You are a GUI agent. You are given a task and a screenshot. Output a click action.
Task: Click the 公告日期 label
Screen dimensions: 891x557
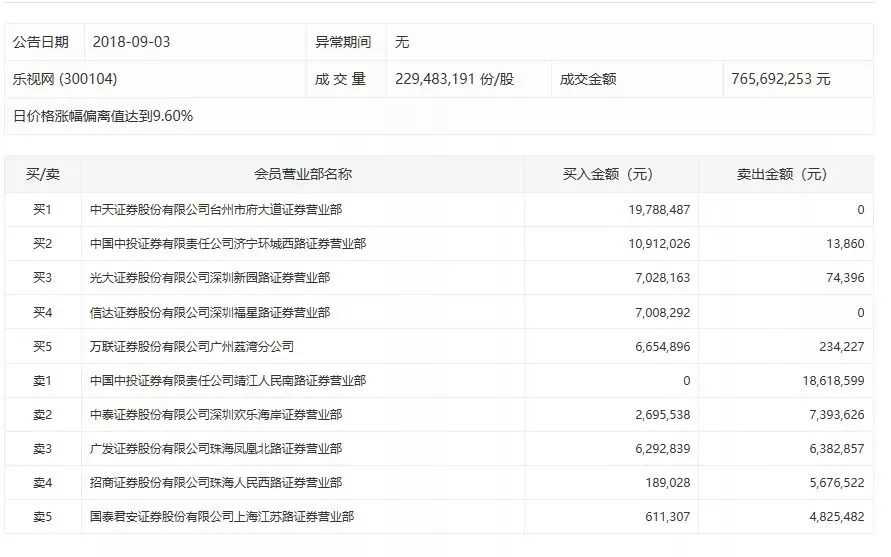(x=41, y=42)
